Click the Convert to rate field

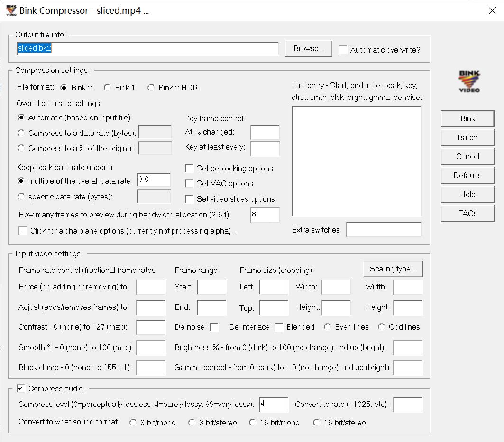click(408, 405)
